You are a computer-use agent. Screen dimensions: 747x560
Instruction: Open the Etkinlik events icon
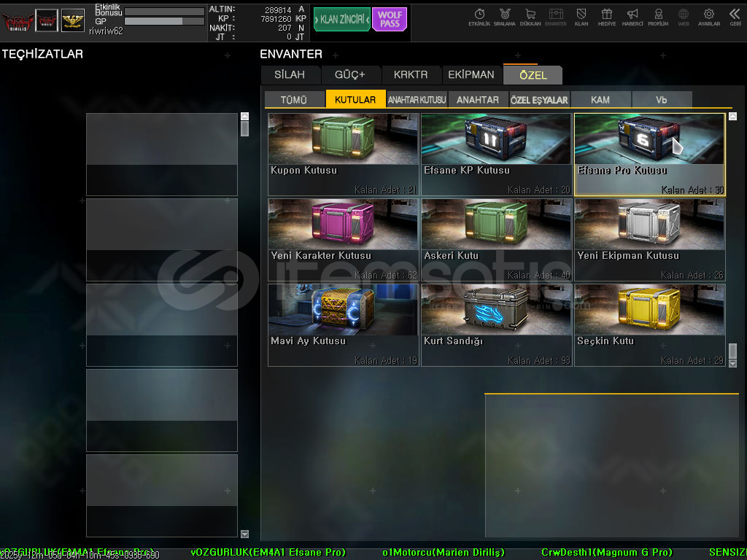pyautogui.click(x=479, y=17)
